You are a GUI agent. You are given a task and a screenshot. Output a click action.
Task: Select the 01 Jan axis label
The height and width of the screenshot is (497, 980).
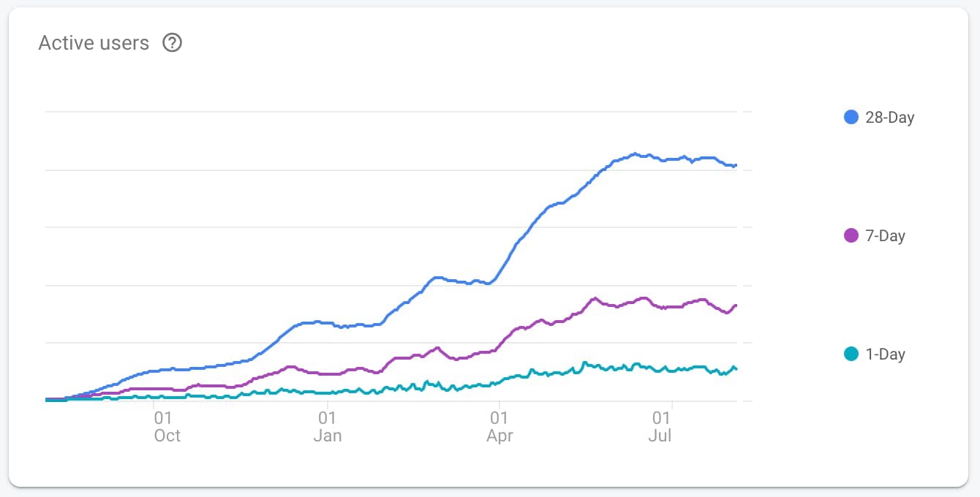tap(327, 427)
